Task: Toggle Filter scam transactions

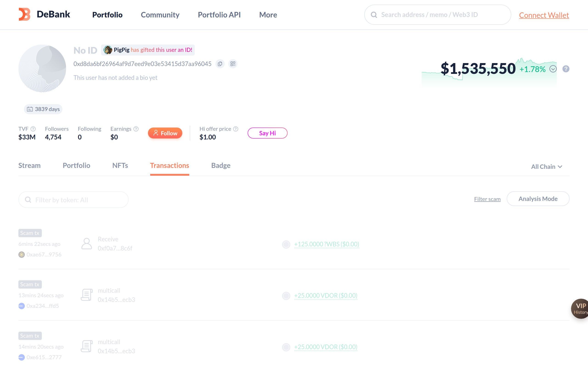Action: coord(487,199)
